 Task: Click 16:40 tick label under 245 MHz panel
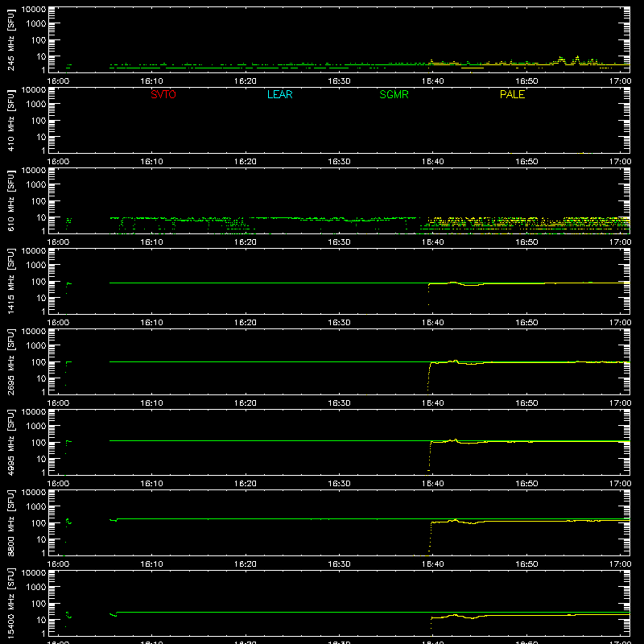tap(432, 81)
